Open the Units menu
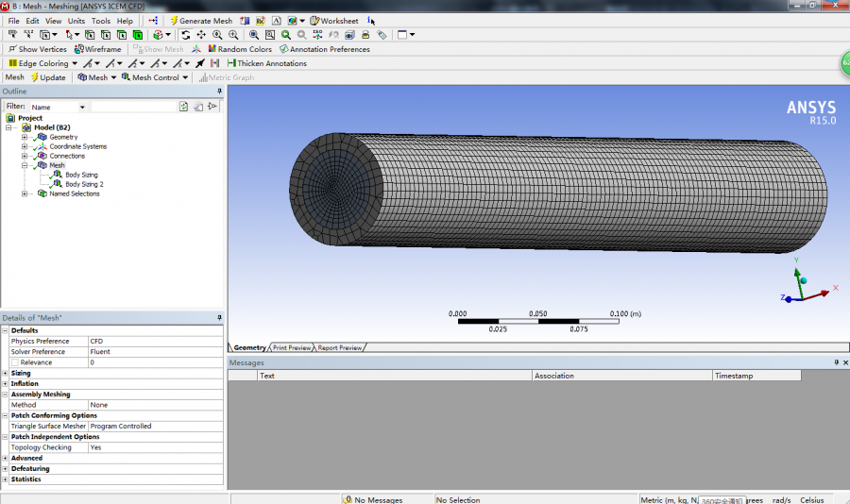The width and height of the screenshot is (850, 504). (x=76, y=21)
